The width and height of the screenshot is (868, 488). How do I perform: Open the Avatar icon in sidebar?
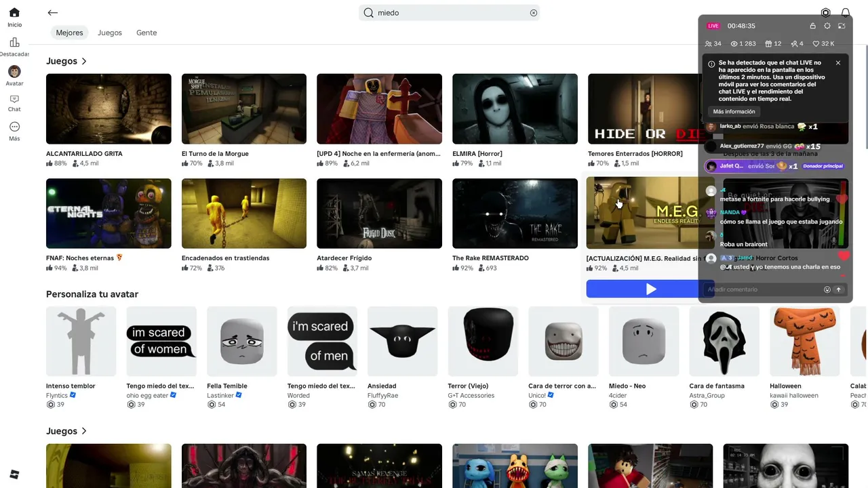coord(14,71)
